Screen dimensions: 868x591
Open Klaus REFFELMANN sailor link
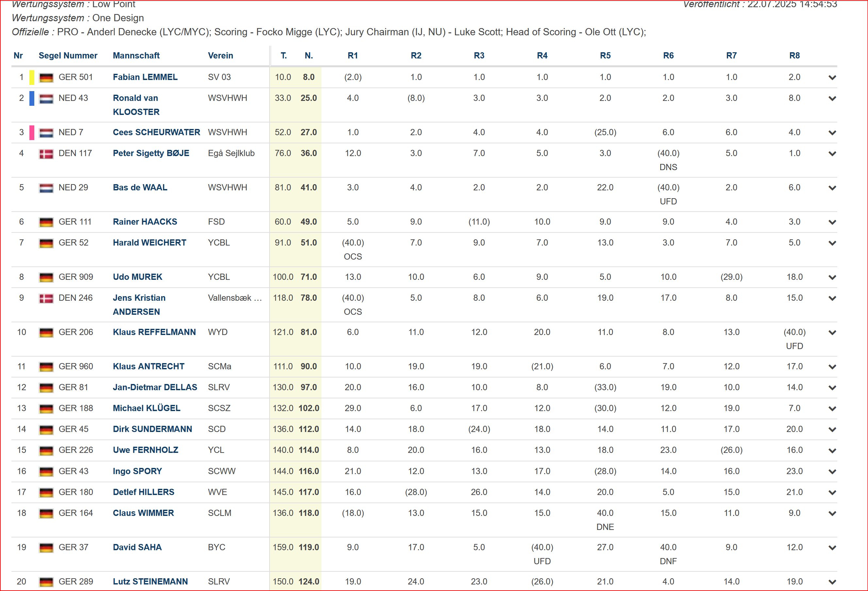pos(154,333)
